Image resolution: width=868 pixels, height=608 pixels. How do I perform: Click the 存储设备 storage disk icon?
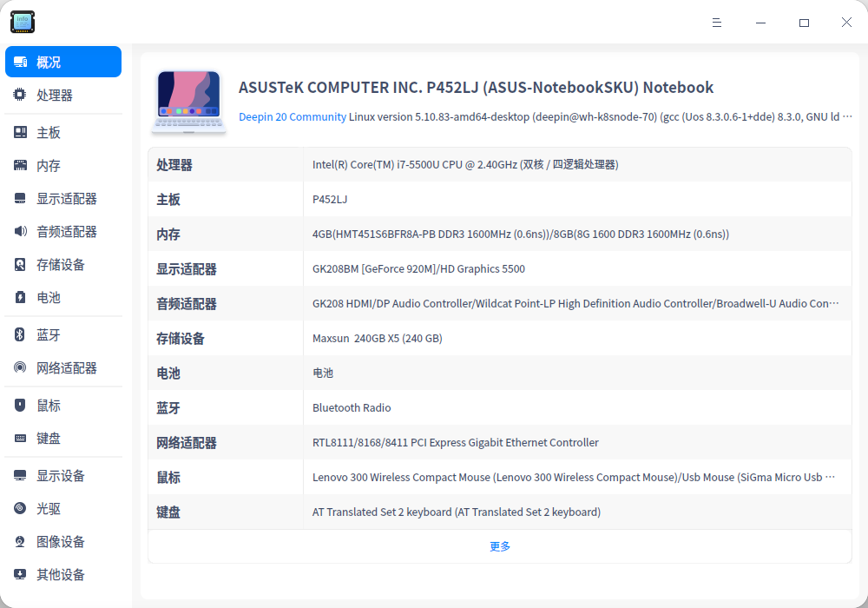(20, 265)
